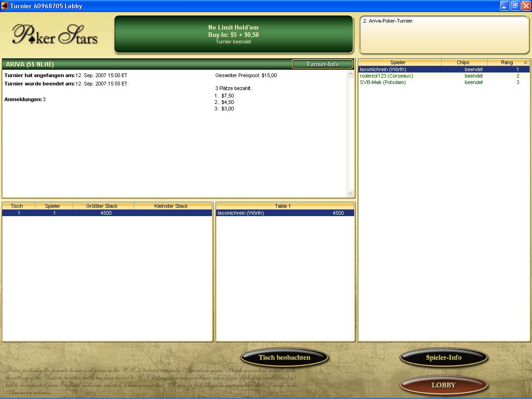This screenshot has height=399, width=532.
Task: Sort tables by the Tisch column header
Action: [x=18, y=206]
